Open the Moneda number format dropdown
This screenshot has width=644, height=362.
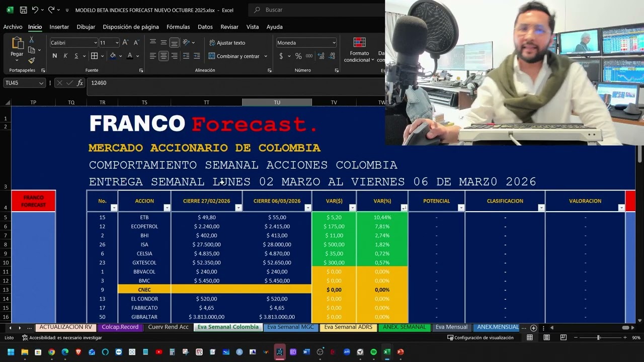pos(334,43)
